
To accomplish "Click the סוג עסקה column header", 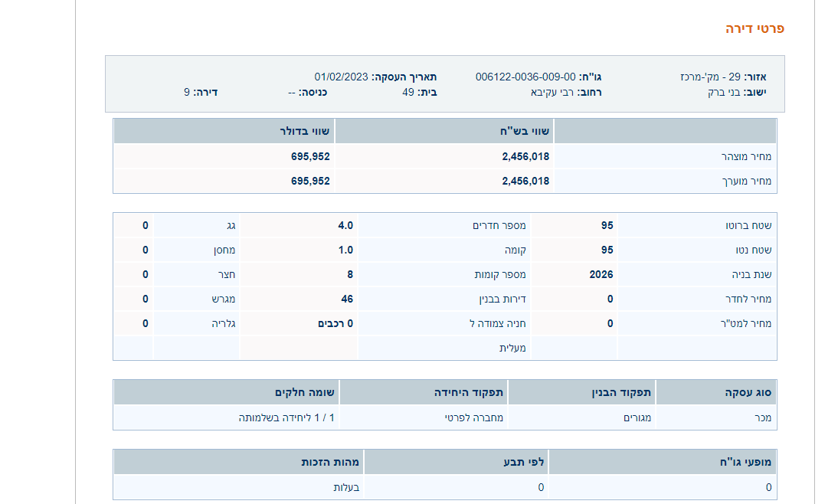I will click(x=748, y=393).
